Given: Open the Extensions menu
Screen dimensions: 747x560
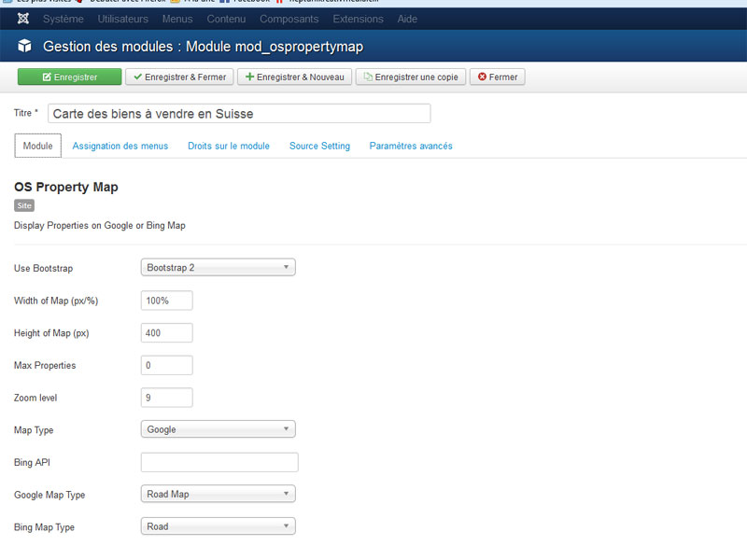Looking at the screenshot, I should (358, 19).
